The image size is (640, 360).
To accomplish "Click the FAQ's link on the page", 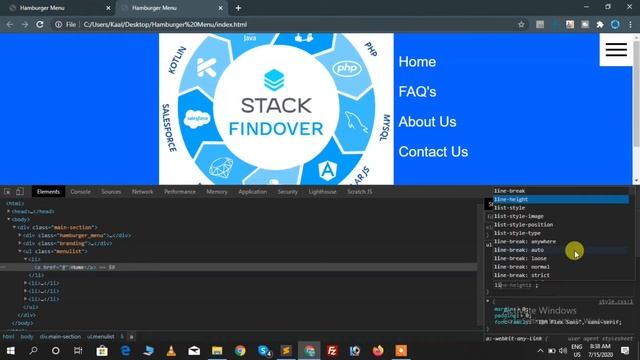I will (418, 91).
